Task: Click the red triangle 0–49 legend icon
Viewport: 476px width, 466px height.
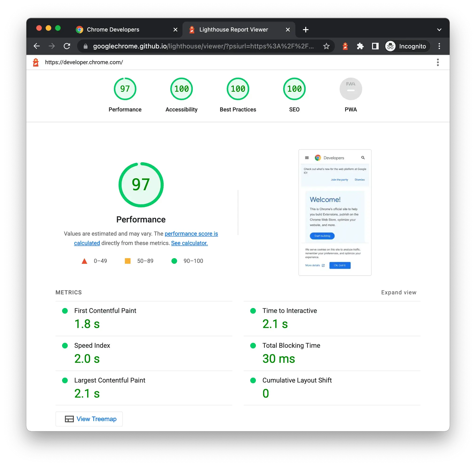Action: pyautogui.click(x=84, y=261)
